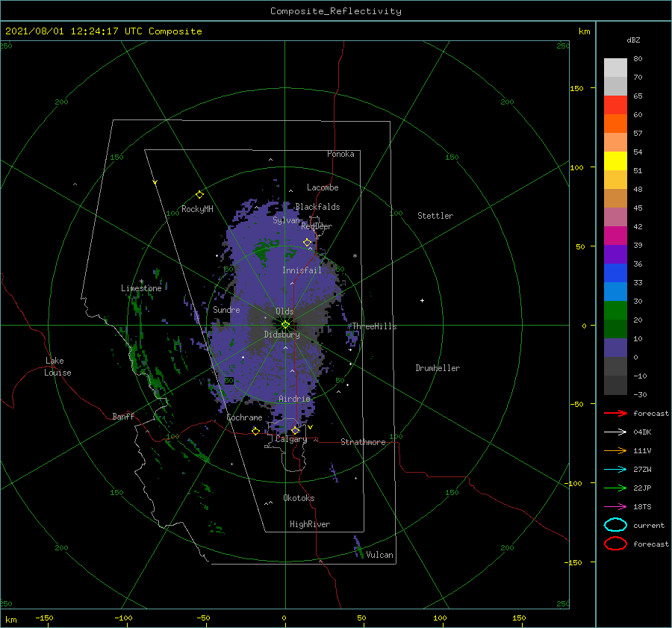Select the orange 57–60 dBZ swatch

[615, 123]
